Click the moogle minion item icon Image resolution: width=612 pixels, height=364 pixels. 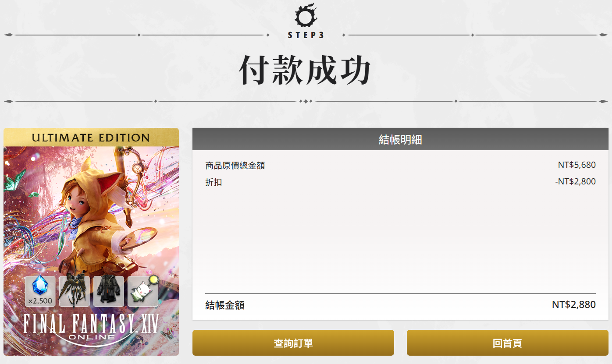[143, 291]
